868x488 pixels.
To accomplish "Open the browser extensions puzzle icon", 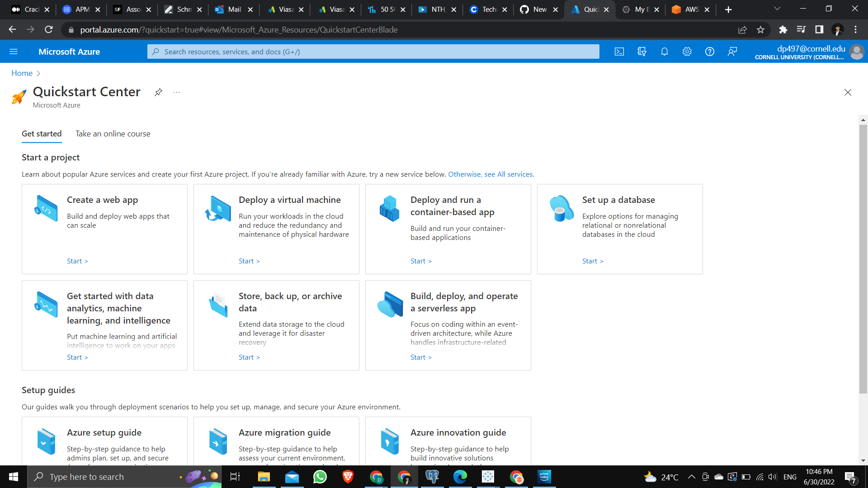I will click(x=783, y=29).
